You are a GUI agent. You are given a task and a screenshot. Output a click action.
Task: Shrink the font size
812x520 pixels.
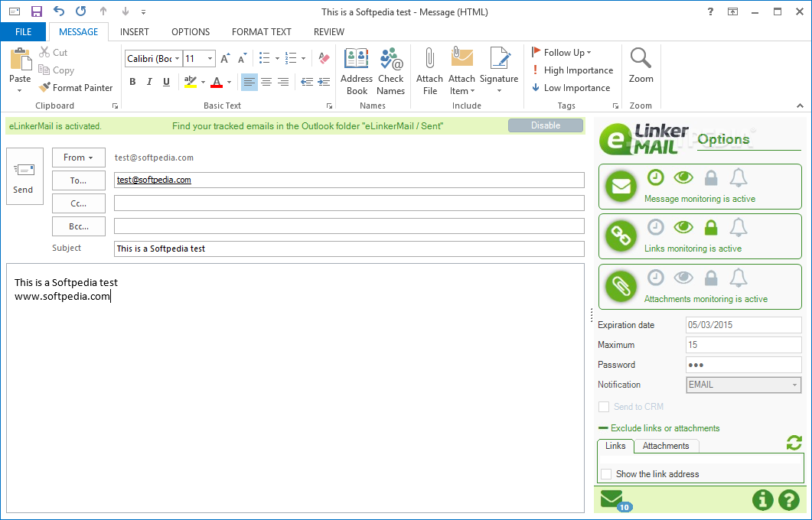coord(242,58)
